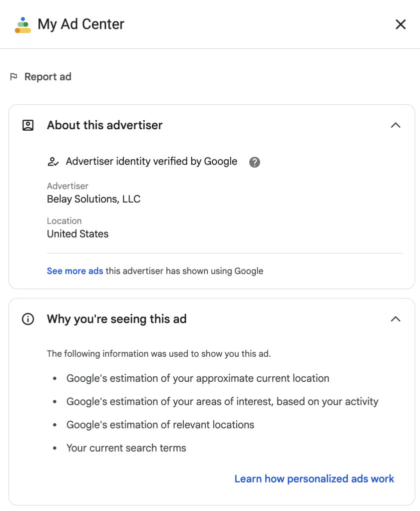Collapse the Why you're seeing this ad section
Viewport: 420px width, 511px height.
(396, 319)
